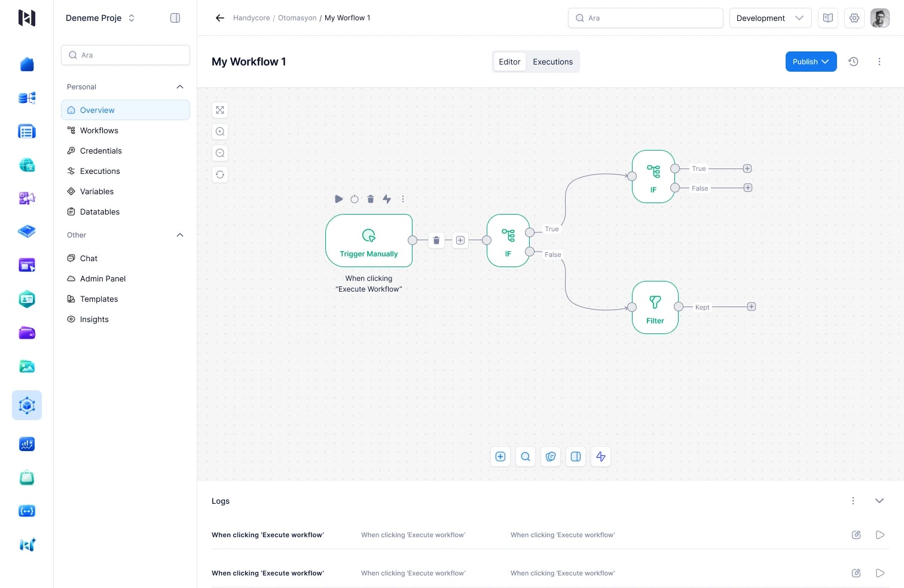Screen dimensions: 904x588
Task: Deactivate the Trigger Manually node power icon
Action: pyautogui.click(x=355, y=199)
